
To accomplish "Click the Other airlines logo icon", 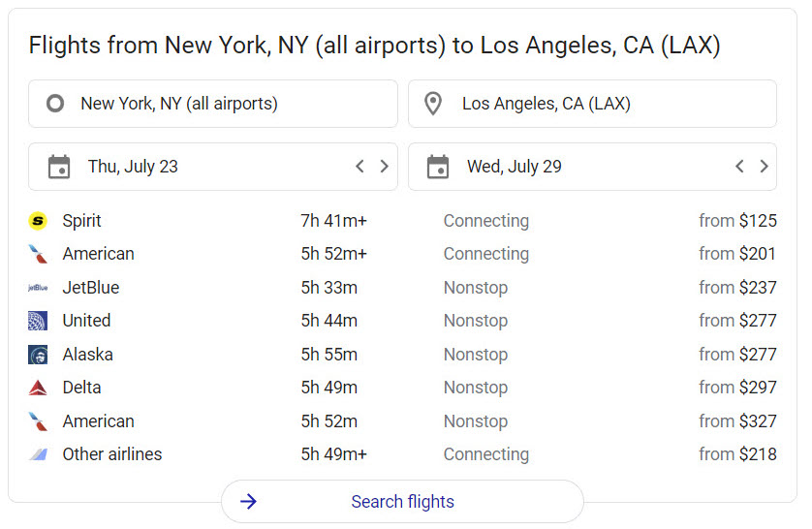I will coord(38,454).
